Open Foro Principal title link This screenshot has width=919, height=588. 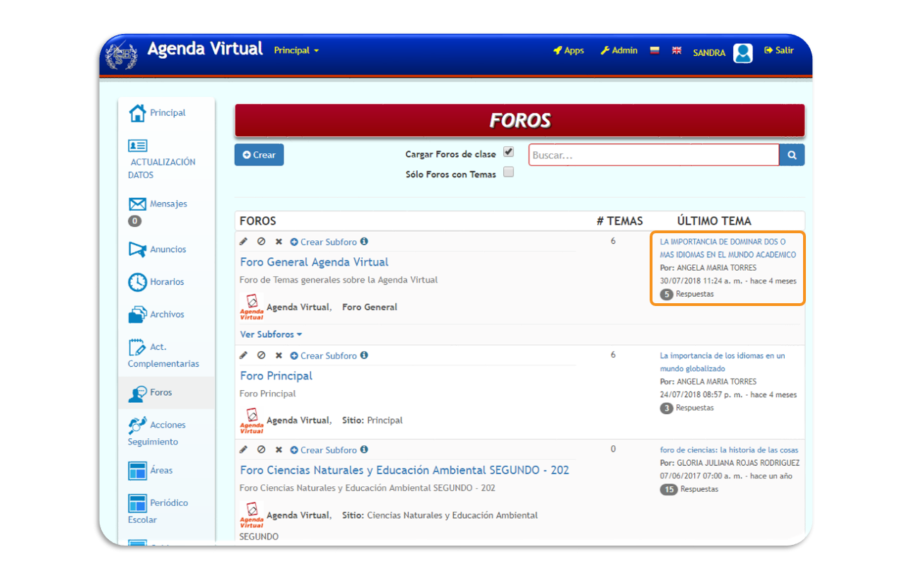276,376
